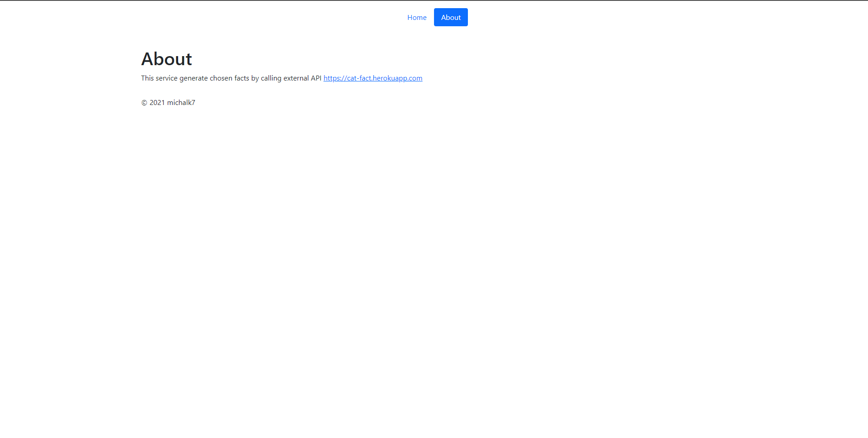Click the blue About button in the navbar
Screen dimensions: 868x438
[x=450, y=17]
